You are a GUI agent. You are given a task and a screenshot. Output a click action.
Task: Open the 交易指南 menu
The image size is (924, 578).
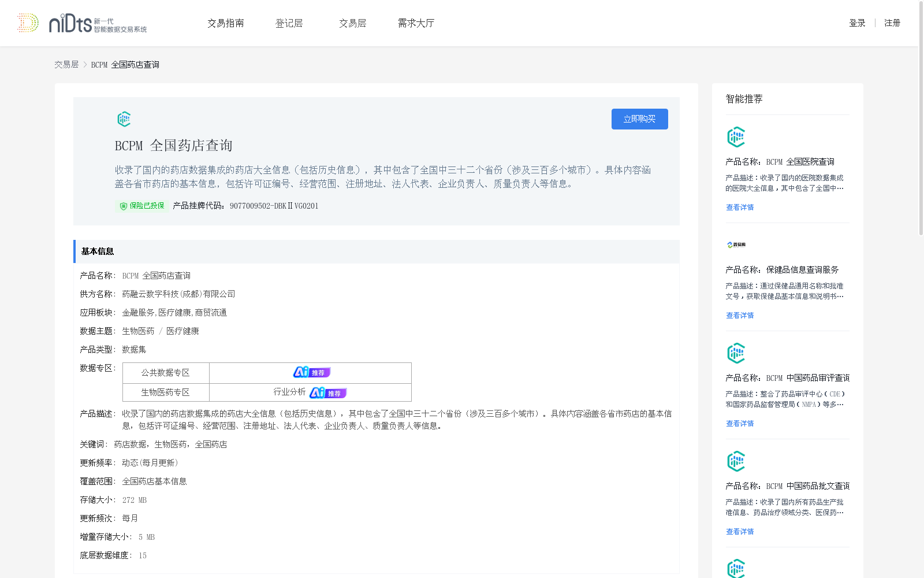click(226, 23)
